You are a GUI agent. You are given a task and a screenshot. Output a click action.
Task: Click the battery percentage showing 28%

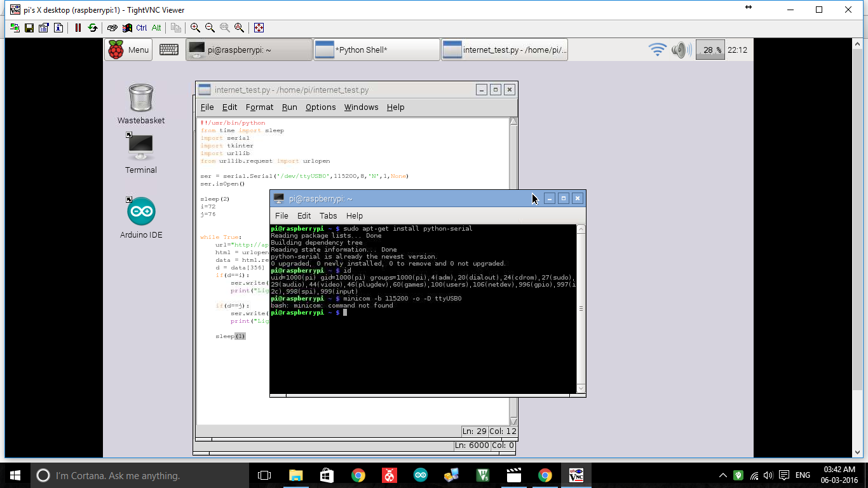(710, 49)
